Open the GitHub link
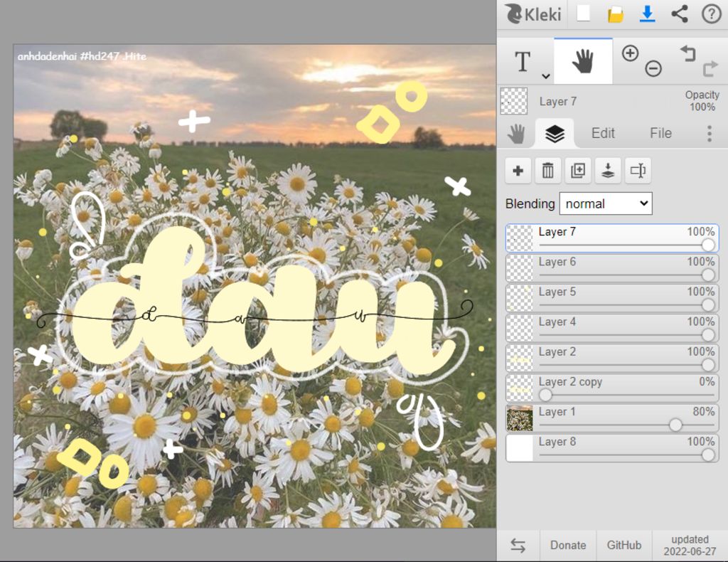728x562 pixels. coord(624,545)
